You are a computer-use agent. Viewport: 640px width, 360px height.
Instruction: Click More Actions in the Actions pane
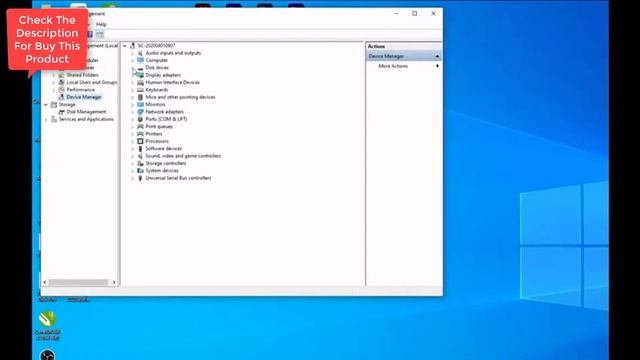tap(393, 66)
